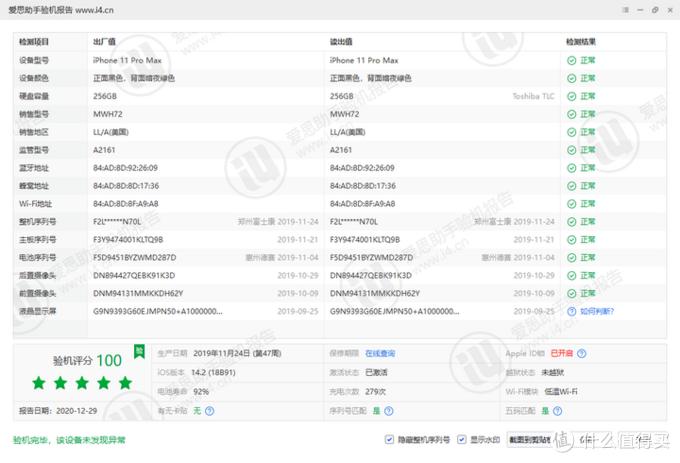
Task: Click read front camera serial DNM94131MMKKDH62Y
Action: (375, 293)
